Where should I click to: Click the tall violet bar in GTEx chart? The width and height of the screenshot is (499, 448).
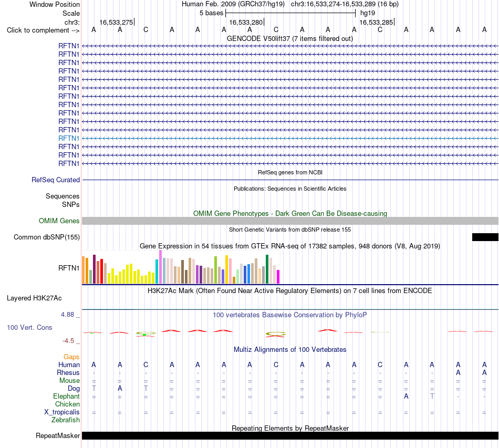coord(160,267)
